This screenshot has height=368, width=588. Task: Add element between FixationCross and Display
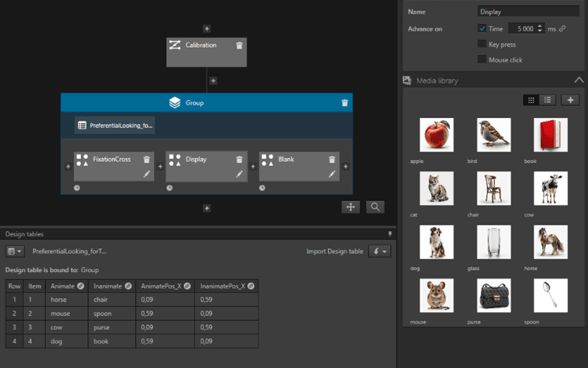[x=160, y=166]
